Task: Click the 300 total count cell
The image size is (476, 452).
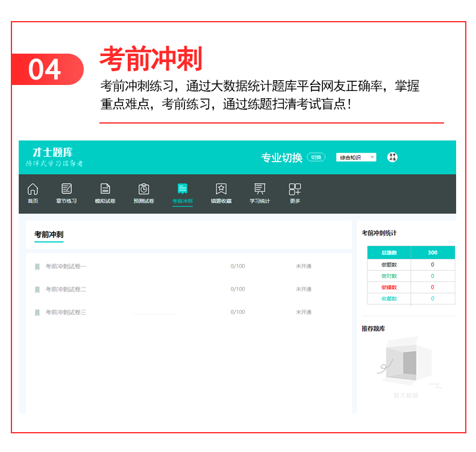Action: pos(433,253)
